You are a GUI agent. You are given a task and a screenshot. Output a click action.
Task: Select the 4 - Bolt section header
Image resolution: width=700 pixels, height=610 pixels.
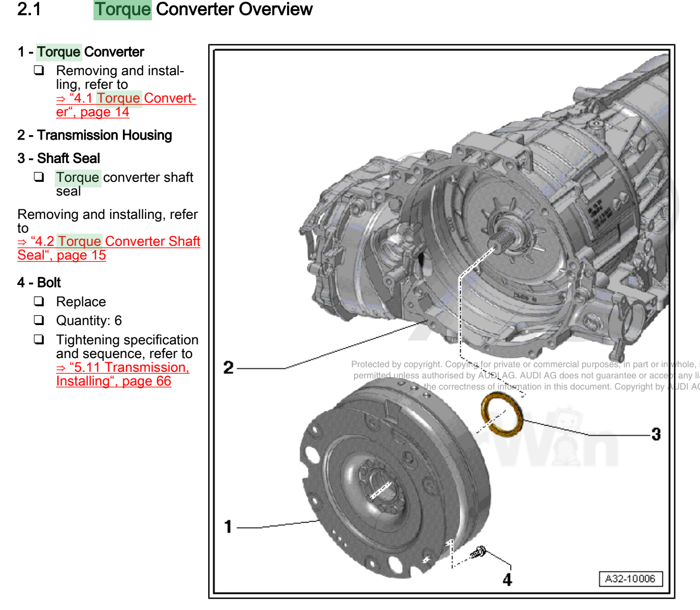(x=39, y=282)
